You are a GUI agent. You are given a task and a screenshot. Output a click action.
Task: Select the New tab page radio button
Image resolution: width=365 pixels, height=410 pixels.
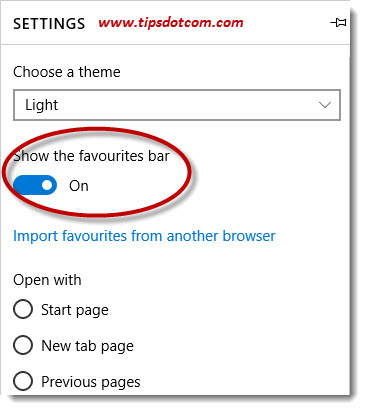point(23,345)
